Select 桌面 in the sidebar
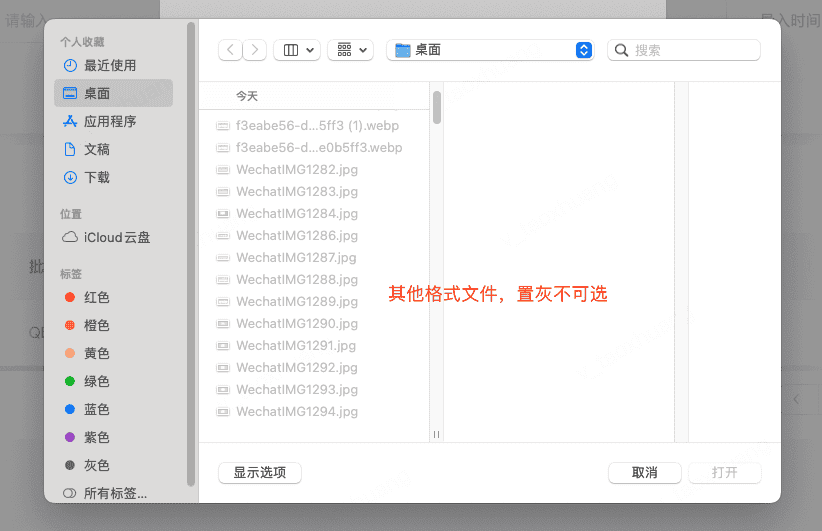This screenshot has height=531, width=822. coord(113,93)
